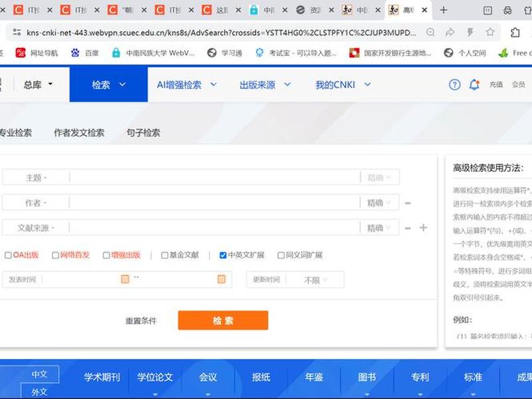Open the 考试宝 bookmark
Screen dimensions: 532x399
pyautogui.click(x=295, y=53)
